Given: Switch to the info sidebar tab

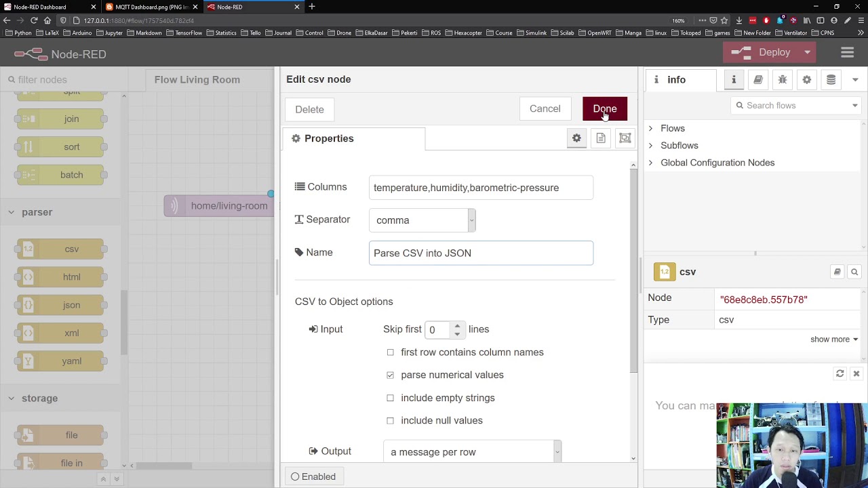Looking at the screenshot, I should (680, 80).
